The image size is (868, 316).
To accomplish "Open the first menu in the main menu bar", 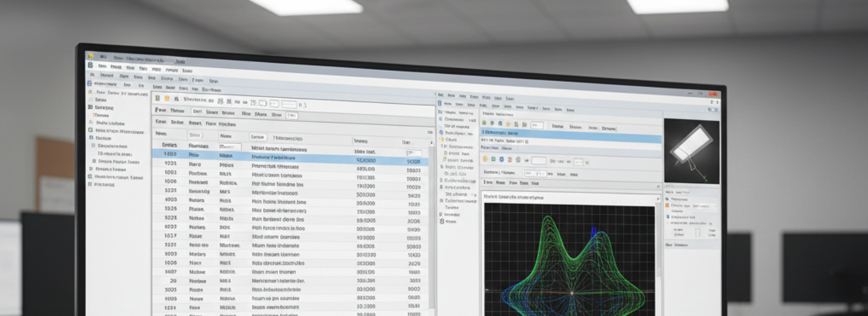I will 102,66.
